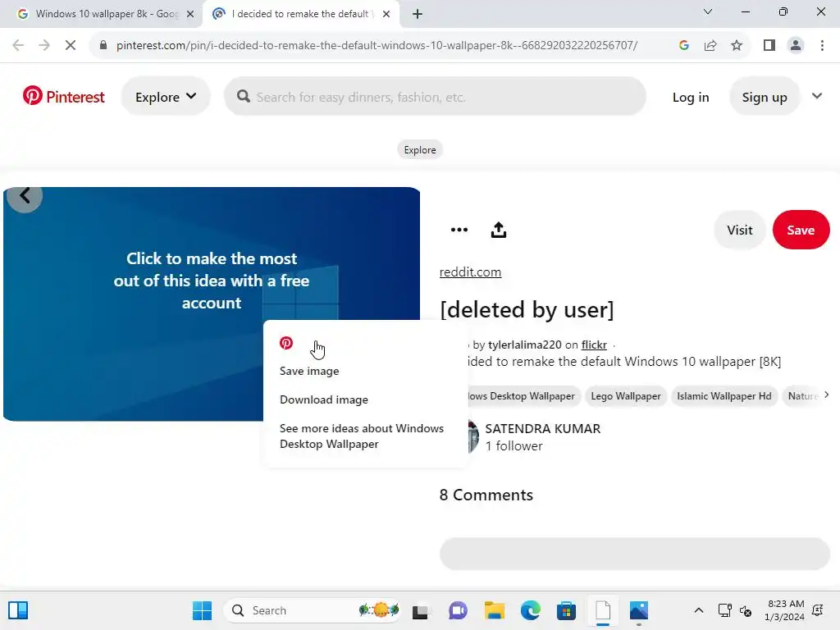The image size is (840, 630).
Task: Open the Windows Start menu
Action: [202, 610]
